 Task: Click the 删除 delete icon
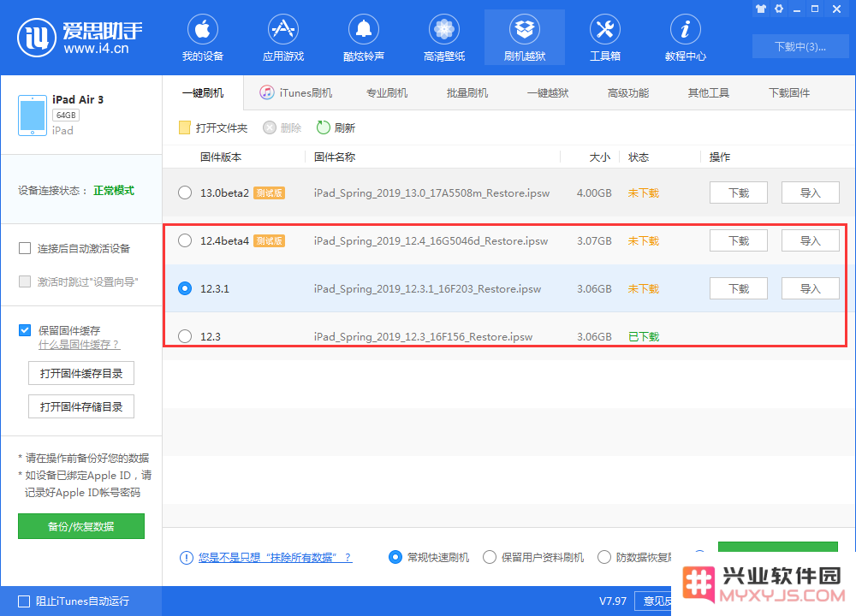click(x=269, y=127)
